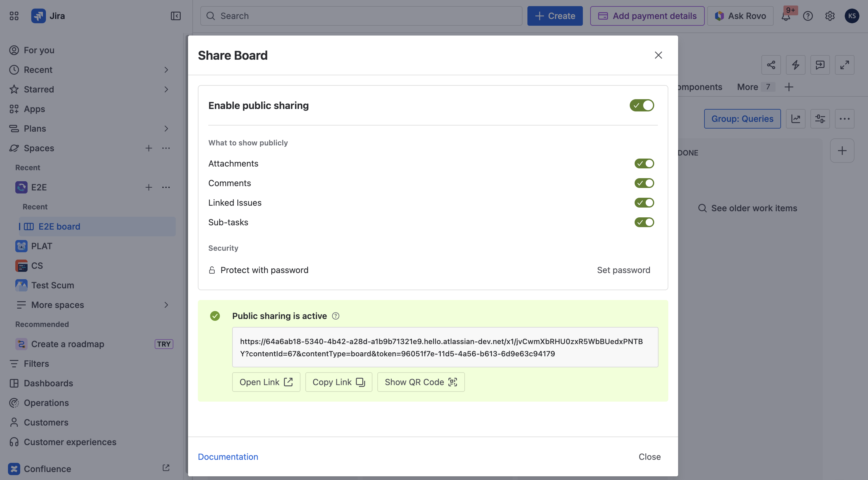
Task: Expand the Plans menu chevron
Action: (x=166, y=129)
